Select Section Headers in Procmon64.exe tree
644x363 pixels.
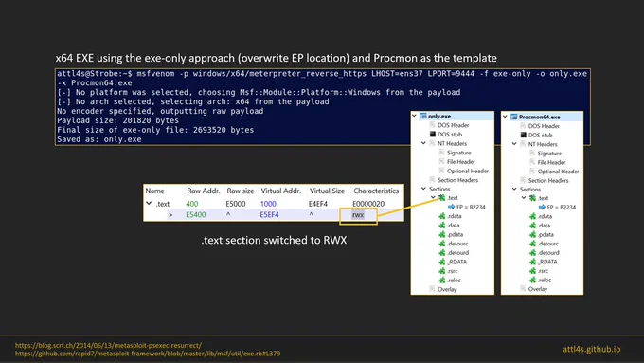[x=548, y=180]
